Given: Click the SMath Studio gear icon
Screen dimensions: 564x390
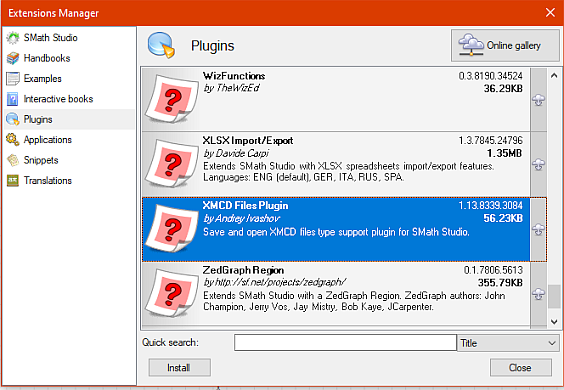Looking at the screenshot, I should tap(13, 38).
